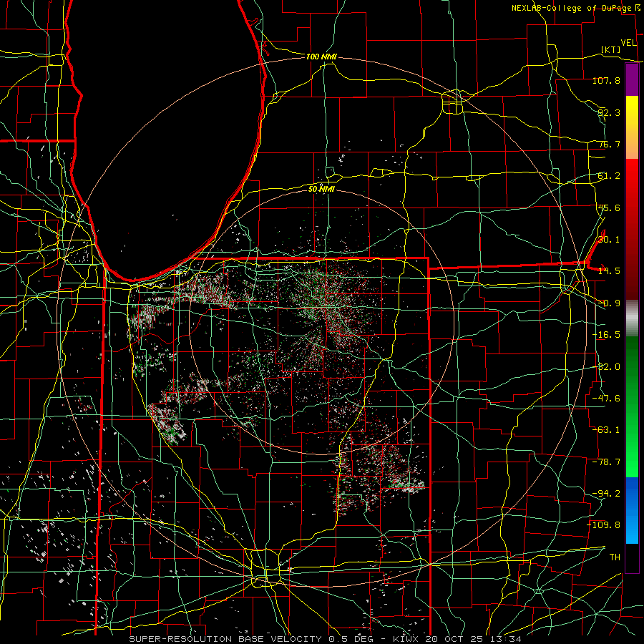Click the VEL legend title
The height and width of the screenshot is (644, 644).
coord(628,43)
